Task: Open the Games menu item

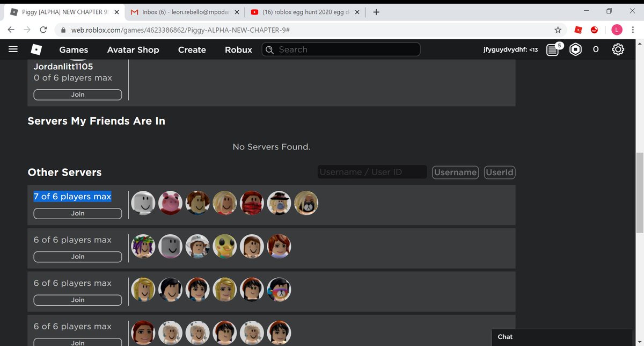Action: coord(74,49)
